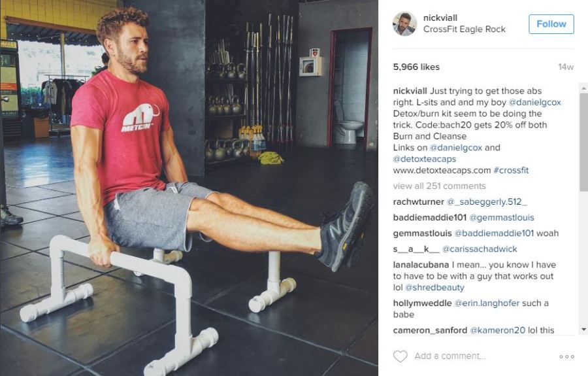Open hollymweddle commenter profile
The height and width of the screenshot is (376, 588).
[422, 303]
